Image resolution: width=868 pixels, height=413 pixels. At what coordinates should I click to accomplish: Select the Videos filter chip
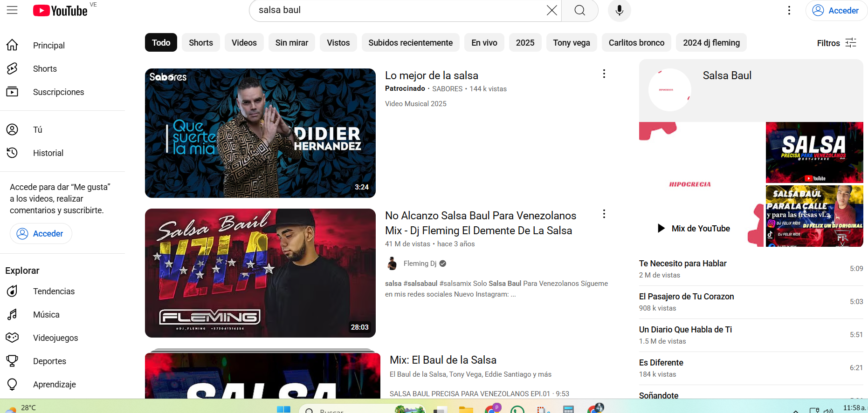(244, 42)
